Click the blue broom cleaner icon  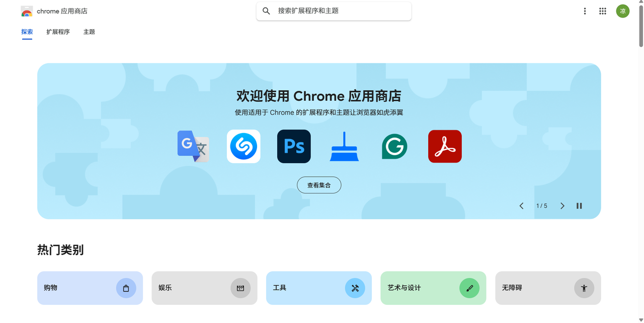pyautogui.click(x=344, y=146)
